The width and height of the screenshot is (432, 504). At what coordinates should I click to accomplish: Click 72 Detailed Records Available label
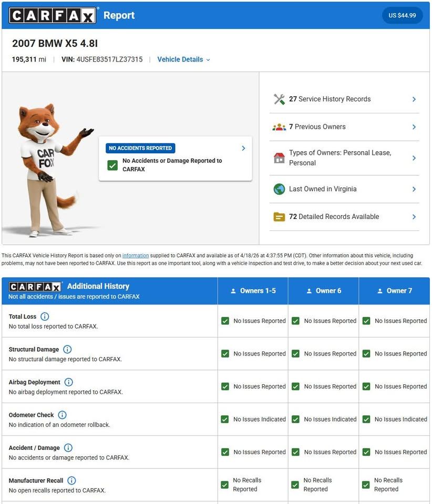(x=334, y=217)
